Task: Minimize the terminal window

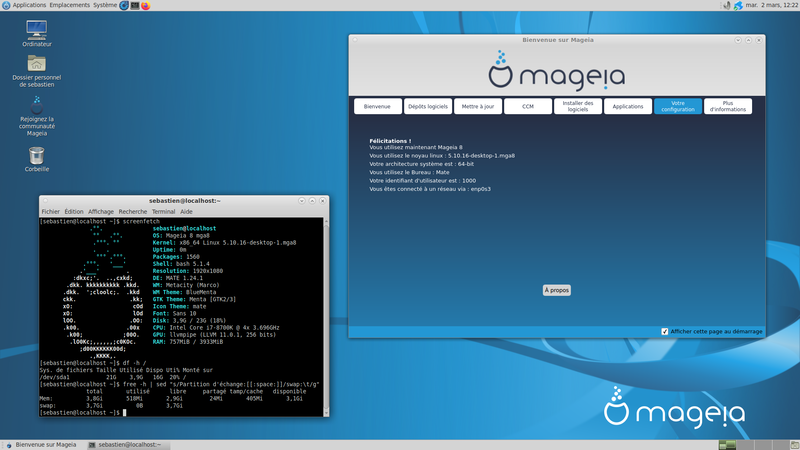Action: (x=302, y=201)
